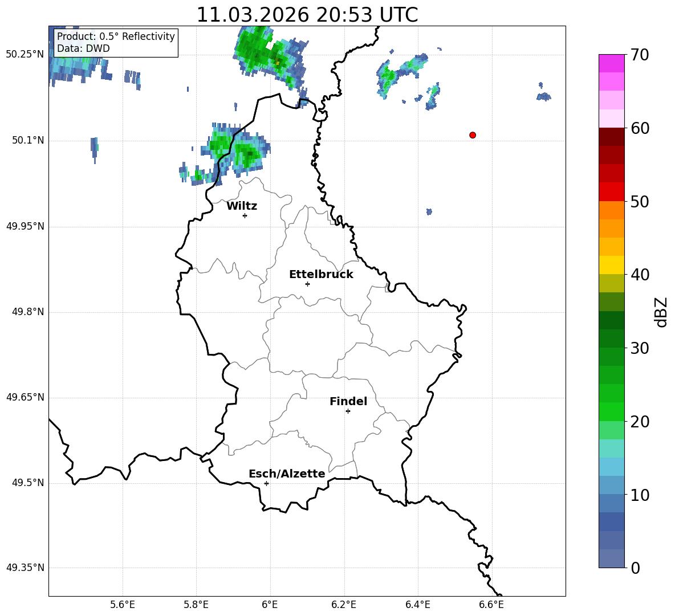Click the red dot radar site marker
The width and height of the screenshot is (675, 616).
(x=473, y=135)
